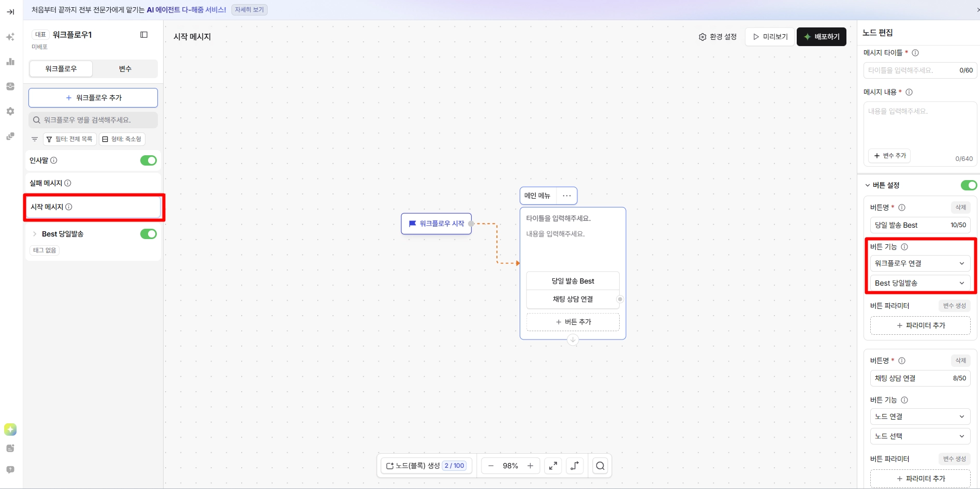Open the statistics bar-chart sidebar icon

(x=10, y=62)
